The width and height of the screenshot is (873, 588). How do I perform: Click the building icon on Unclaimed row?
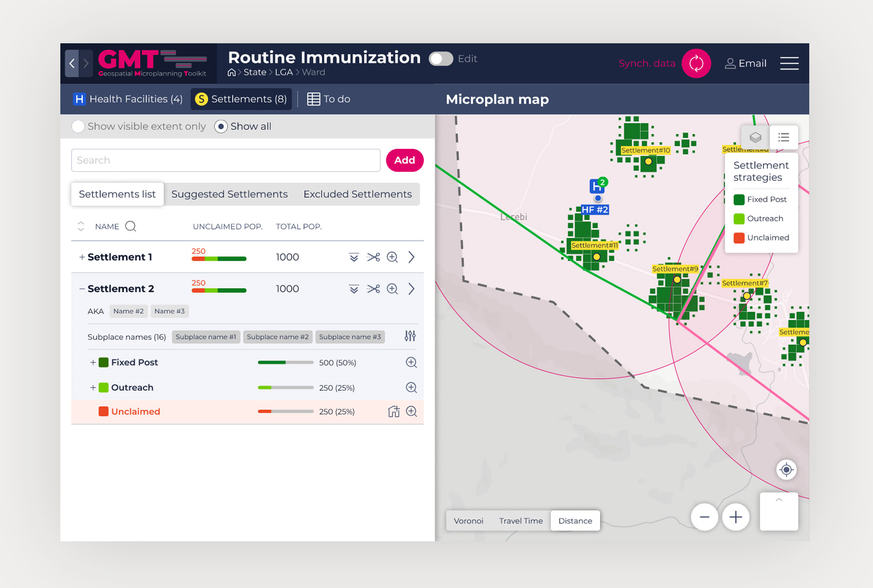point(394,411)
